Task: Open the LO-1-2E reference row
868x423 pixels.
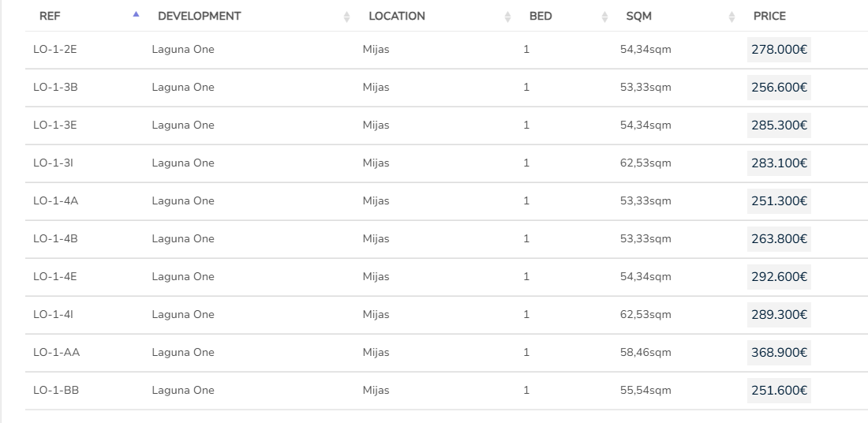Action: pos(54,50)
